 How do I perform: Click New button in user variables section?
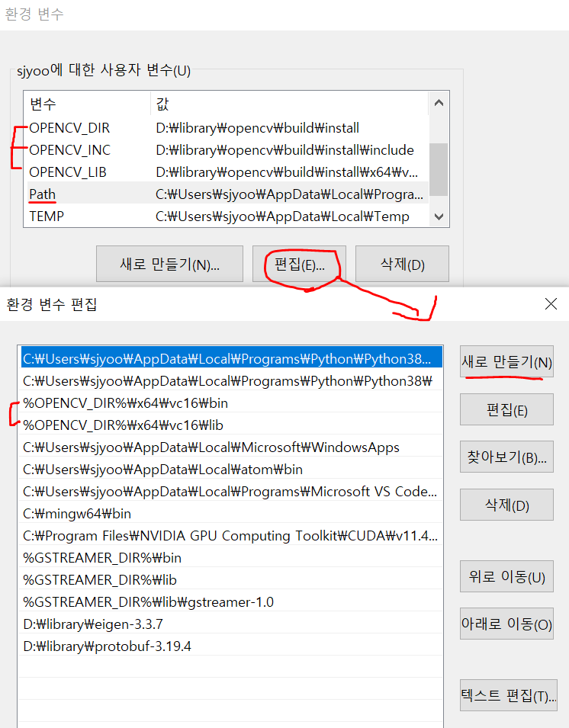[x=169, y=264]
